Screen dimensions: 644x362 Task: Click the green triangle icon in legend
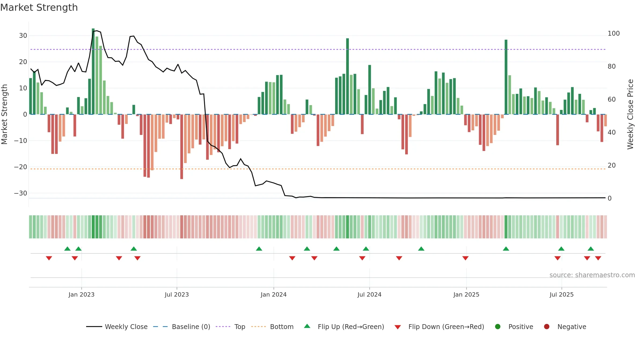click(307, 326)
